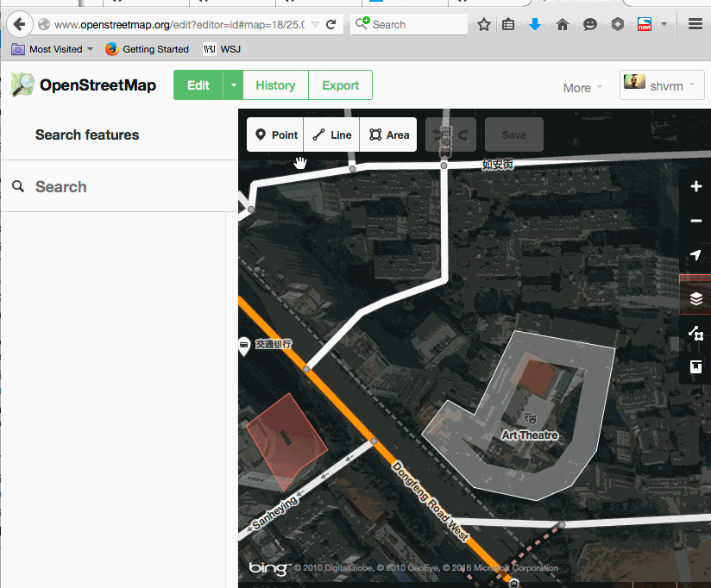Image resolution: width=711 pixels, height=588 pixels.
Task: Show my location with the arrow icon
Action: [x=696, y=255]
